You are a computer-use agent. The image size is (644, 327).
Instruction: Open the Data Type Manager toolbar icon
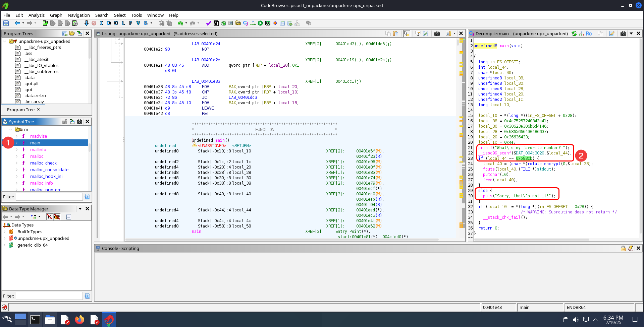(238, 23)
